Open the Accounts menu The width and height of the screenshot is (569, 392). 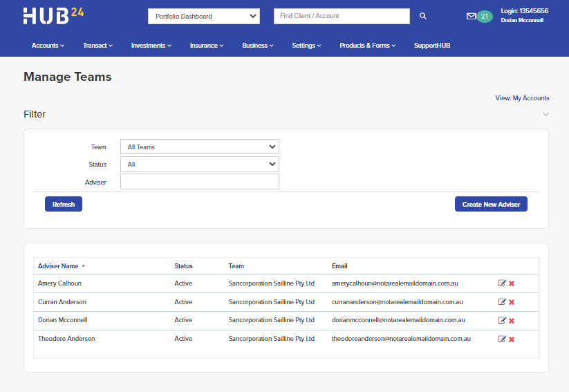pyautogui.click(x=48, y=46)
